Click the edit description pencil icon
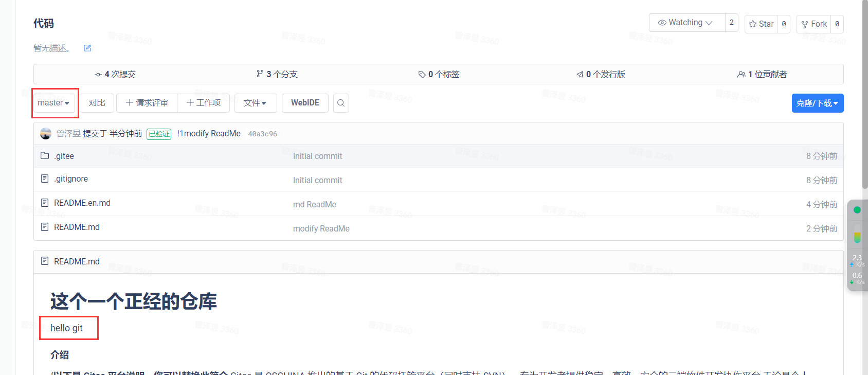Screen dimensions: 868x375 coord(87,48)
